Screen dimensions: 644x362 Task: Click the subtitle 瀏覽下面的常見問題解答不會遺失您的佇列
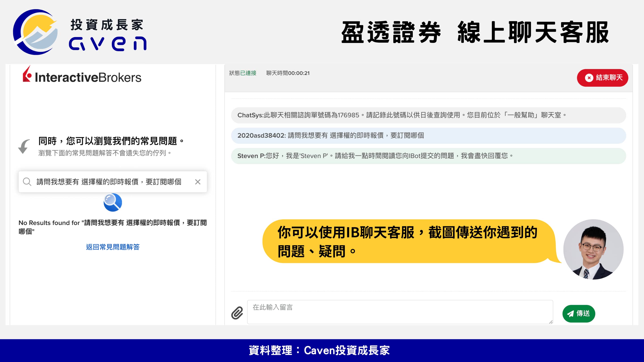pyautogui.click(x=105, y=153)
